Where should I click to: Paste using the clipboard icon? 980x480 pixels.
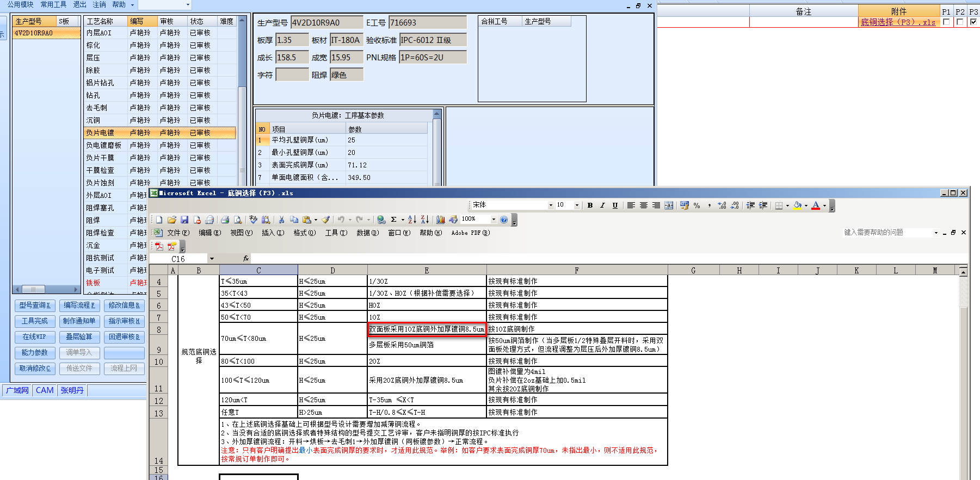pos(307,220)
